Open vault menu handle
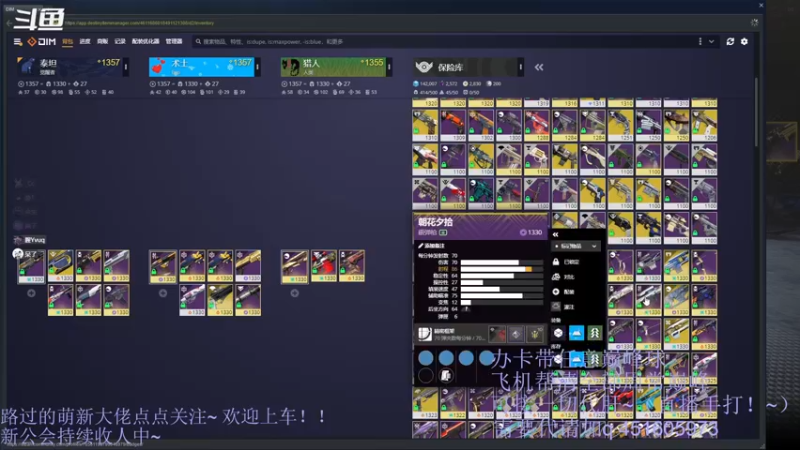Screen dimensions: 800x450 (x=520, y=67)
